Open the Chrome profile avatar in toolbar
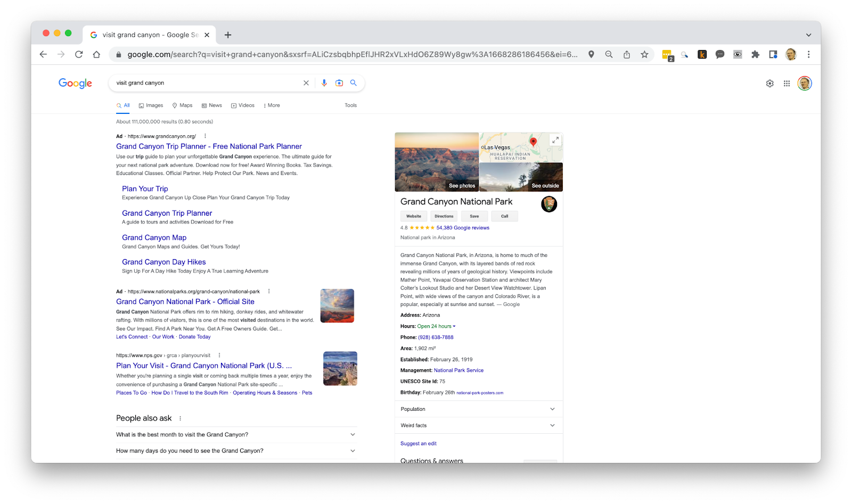Viewport: 852px width, 504px height. click(791, 54)
